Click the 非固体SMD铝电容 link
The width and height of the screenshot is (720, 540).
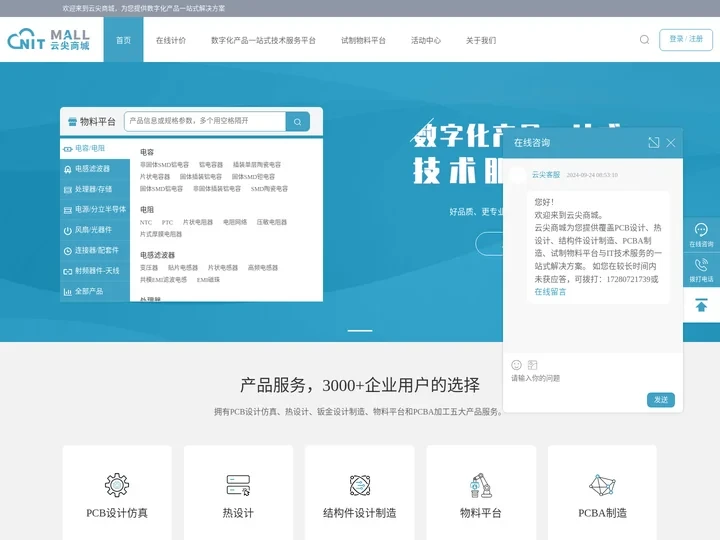[164, 164]
